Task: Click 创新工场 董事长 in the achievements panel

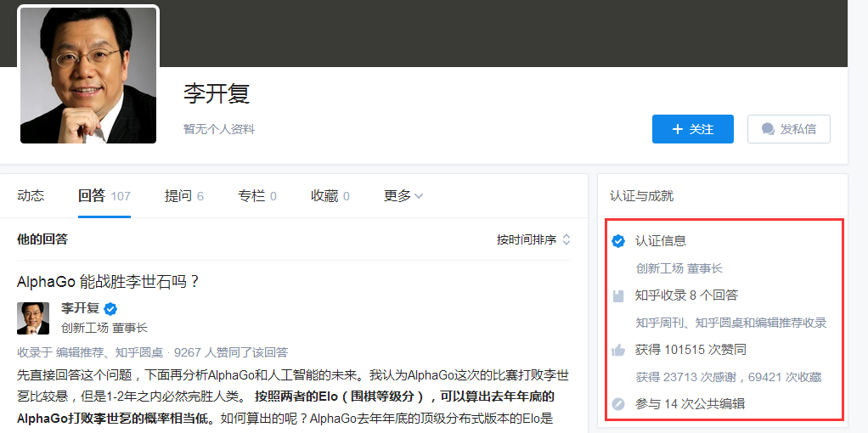Action: click(x=679, y=268)
